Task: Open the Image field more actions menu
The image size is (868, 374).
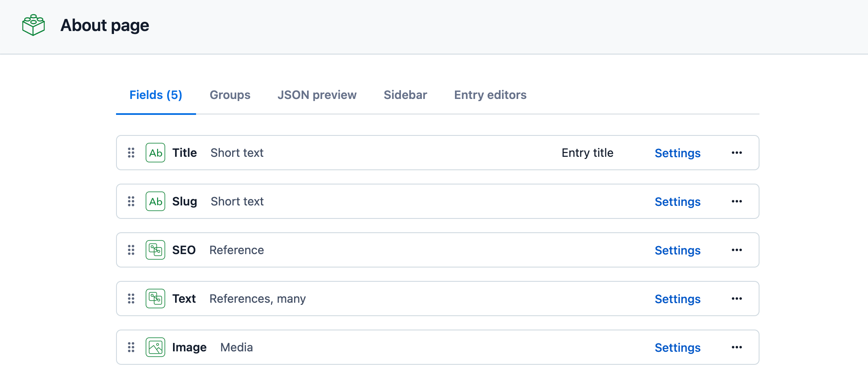Action: point(737,347)
